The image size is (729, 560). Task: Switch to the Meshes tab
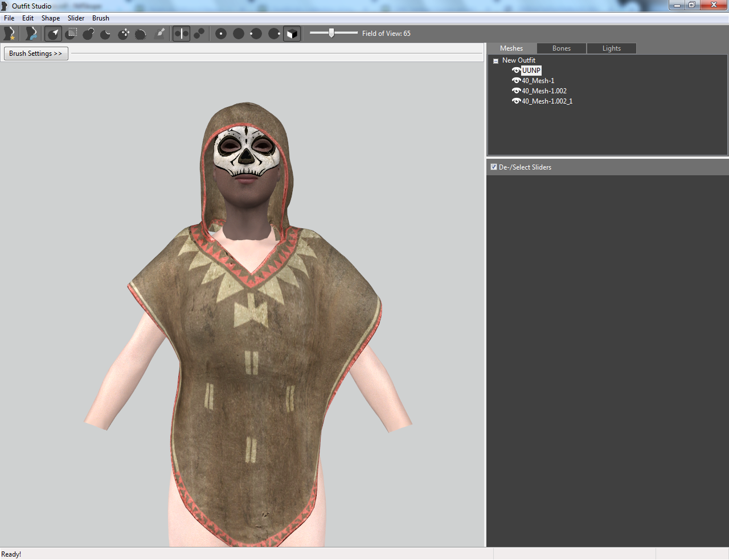click(x=511, y=48)
